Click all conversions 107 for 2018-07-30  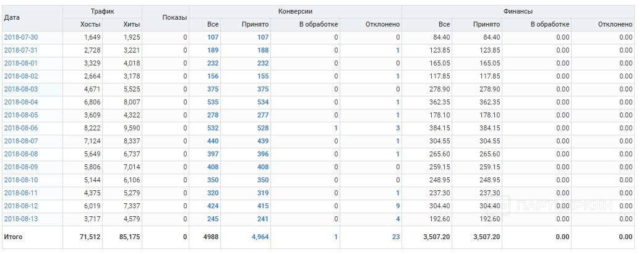click(213, 37)
